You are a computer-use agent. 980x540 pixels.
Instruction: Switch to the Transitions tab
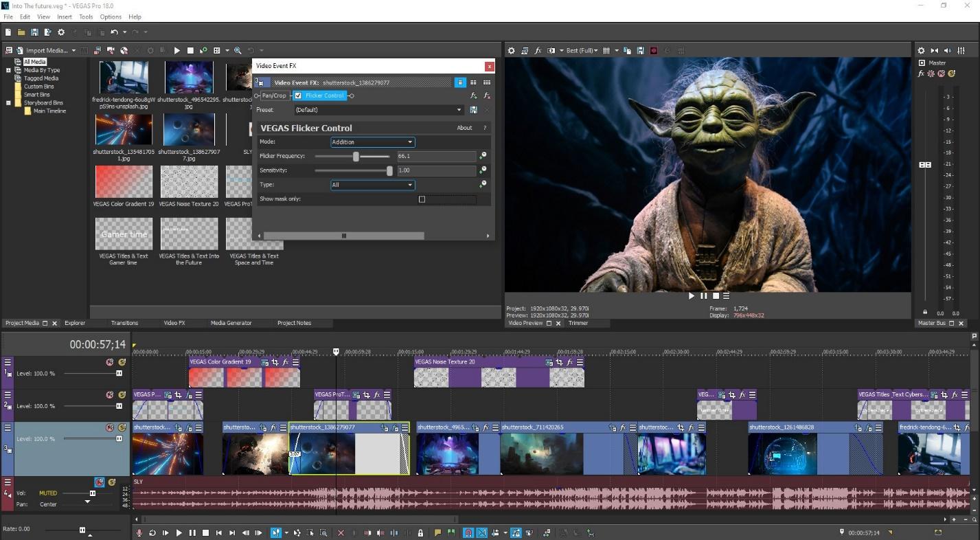click(x=124, y=323)
